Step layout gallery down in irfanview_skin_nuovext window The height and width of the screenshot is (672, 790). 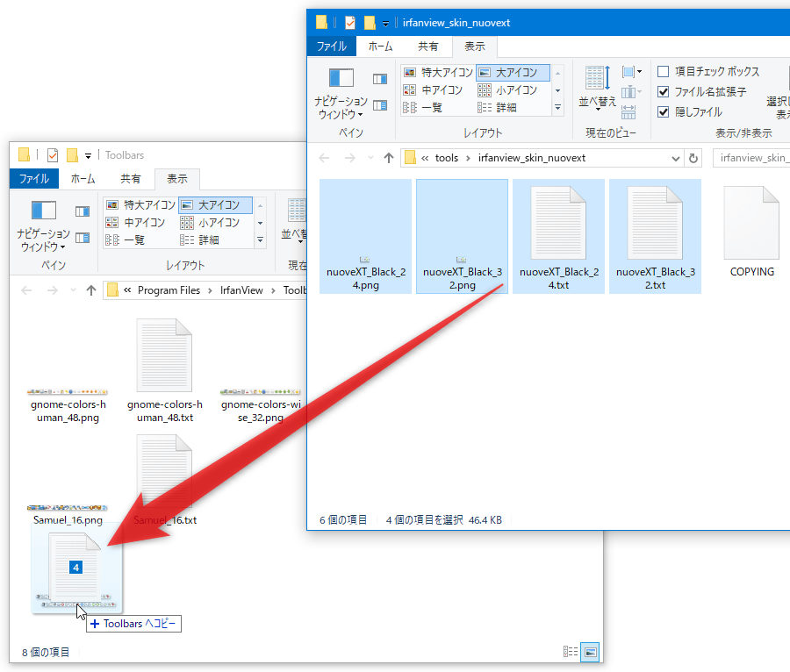(x=557, y=90)
